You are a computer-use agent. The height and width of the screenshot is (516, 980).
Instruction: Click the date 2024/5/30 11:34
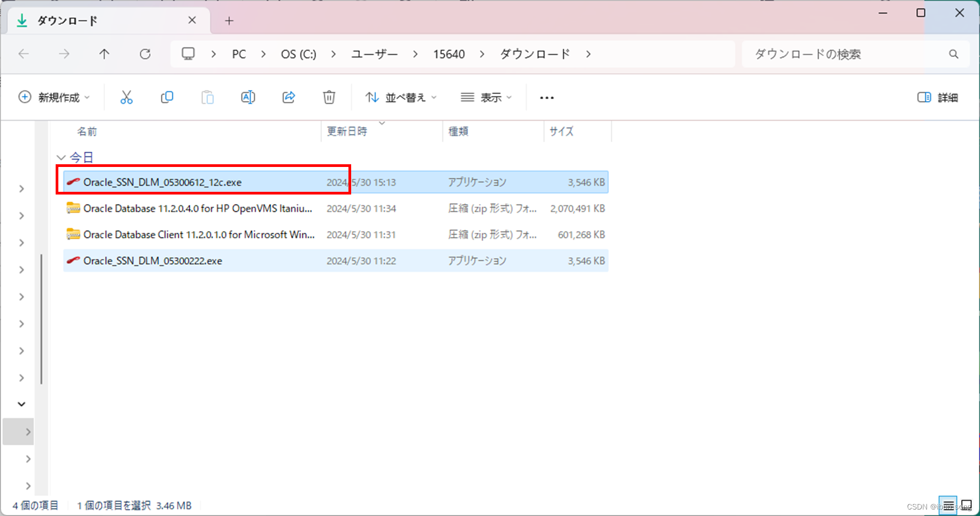[x=361, y=208]
